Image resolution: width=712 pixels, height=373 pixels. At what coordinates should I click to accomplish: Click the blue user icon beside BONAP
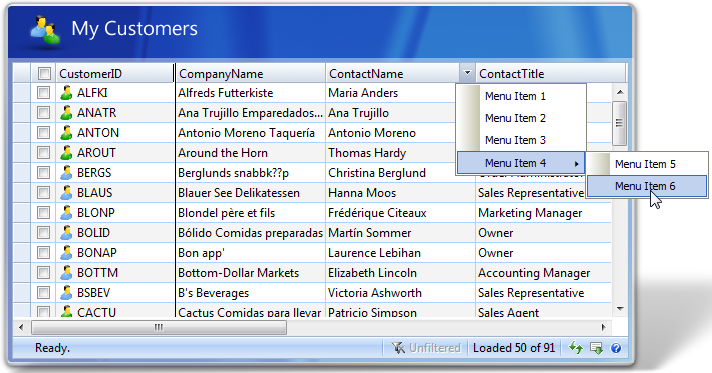pos(66,253)
